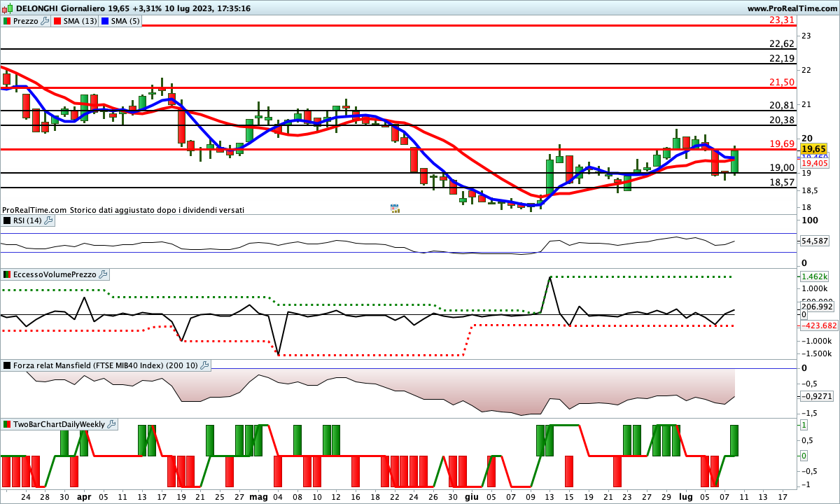The width and height of the screenshot is (840, 504).
Task: Click the Mansfield value -0,9271
Action: tap(815, 395)
